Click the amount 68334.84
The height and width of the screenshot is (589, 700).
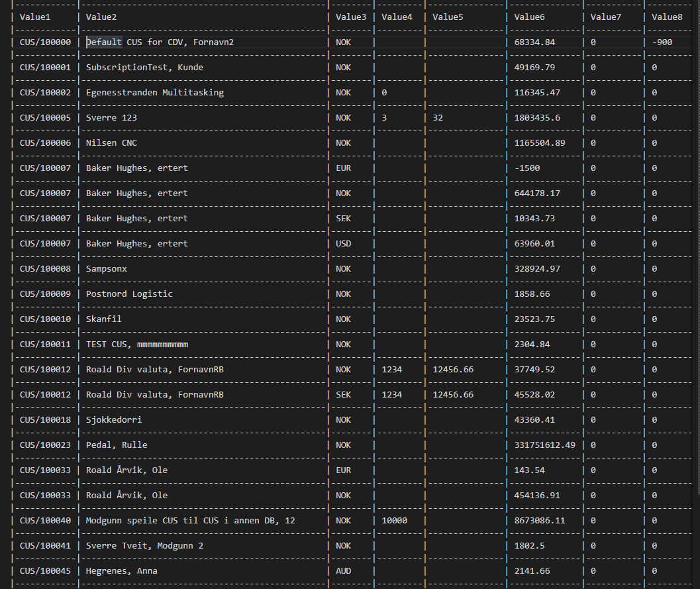(535, 42)
